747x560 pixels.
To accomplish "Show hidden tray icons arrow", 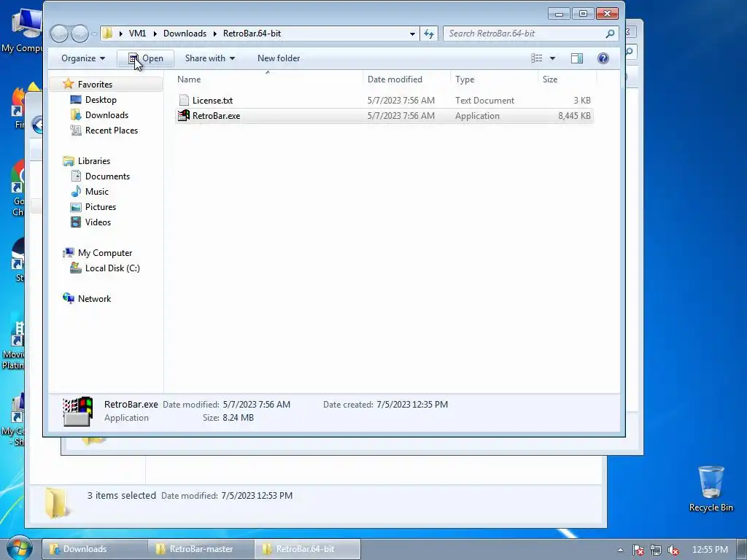I will [x=620, y=550].
